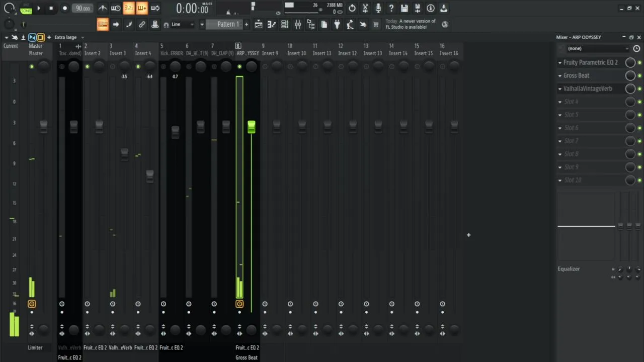Disable Fruity Parametric EQ 2 green enable light
The height and width of the screenshot is (362, 644).
pyautogui.click(x=639, y=62)
